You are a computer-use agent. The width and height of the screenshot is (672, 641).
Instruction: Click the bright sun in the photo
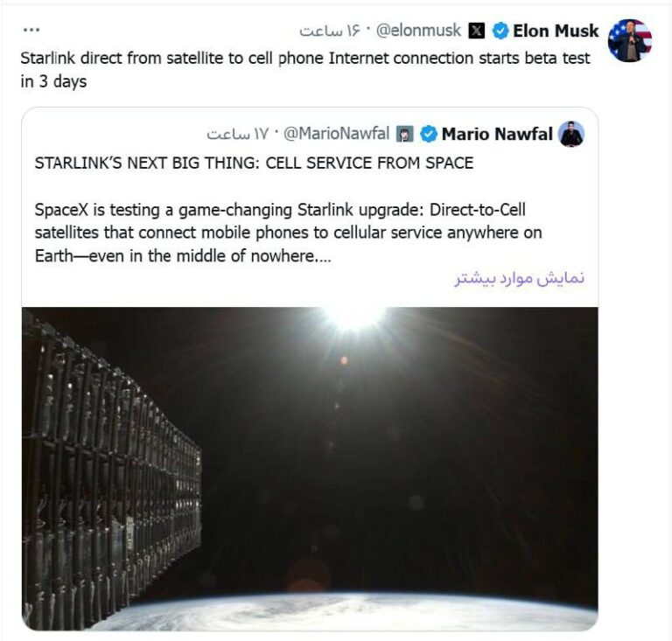click(353, 317)
